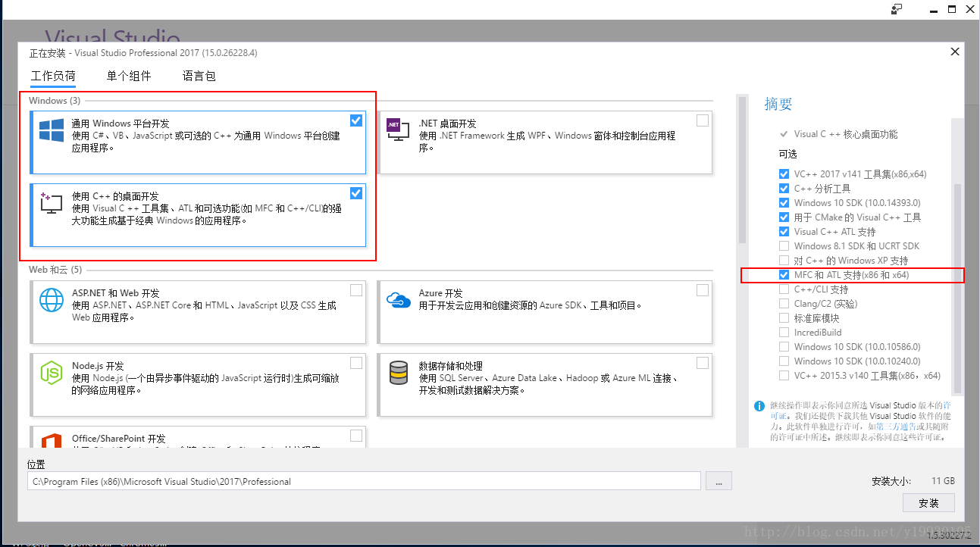Click the Web 和云 (5) section heading
Screen dimensions: 980x547
(x=55, y=270)
